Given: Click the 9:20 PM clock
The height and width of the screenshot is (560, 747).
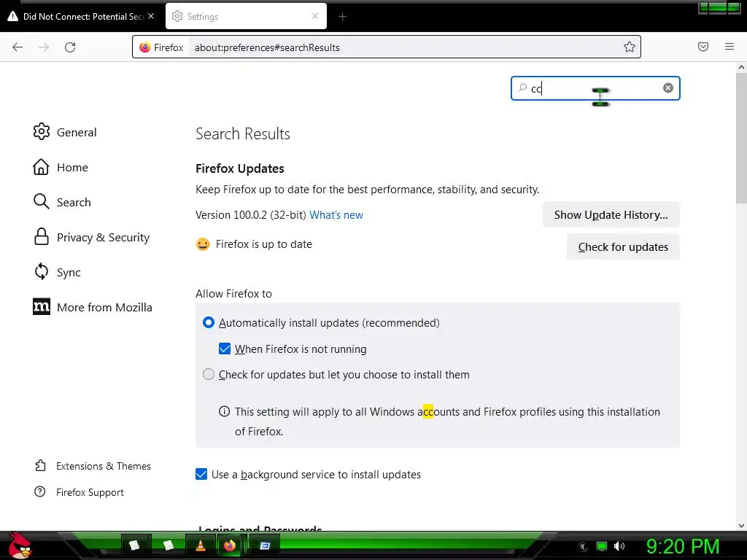Looking at the screenshot, I should point(682,546).
